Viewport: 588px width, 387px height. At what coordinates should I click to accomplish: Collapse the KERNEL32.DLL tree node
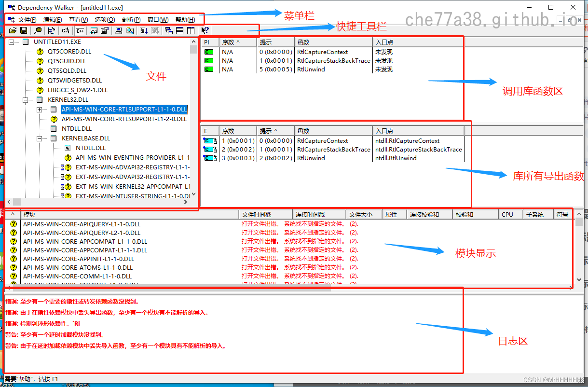[x=25, y=100]
